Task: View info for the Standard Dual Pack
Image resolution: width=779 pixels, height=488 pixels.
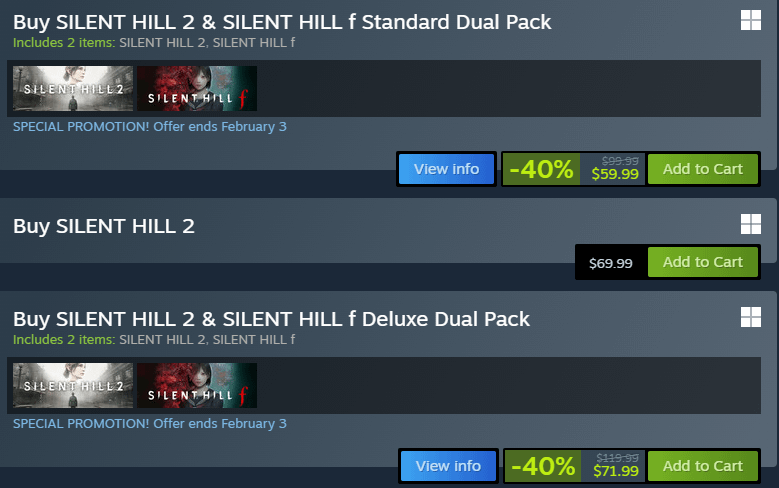Action: [446, 169]
